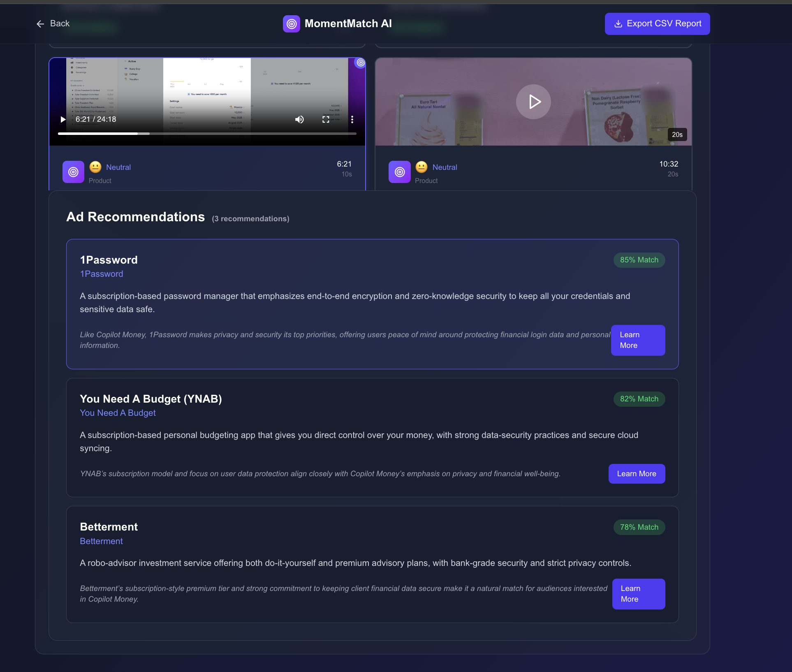Screen dimensions: 792x672
Task: Open the Betterment brand link
Action: point(101,541)
